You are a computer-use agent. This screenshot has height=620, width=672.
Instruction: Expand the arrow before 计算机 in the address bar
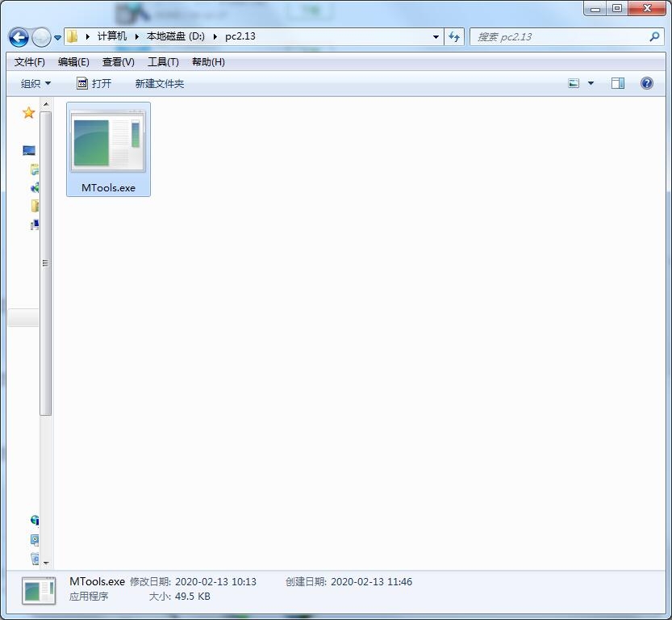[x=87, y=37]
